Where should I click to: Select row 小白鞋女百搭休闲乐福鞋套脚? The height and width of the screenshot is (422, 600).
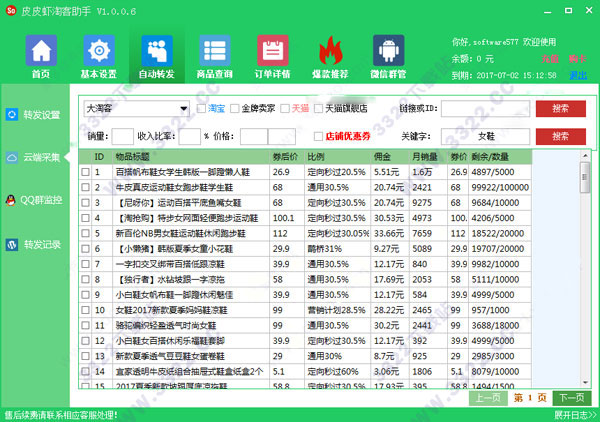point(305,341)
